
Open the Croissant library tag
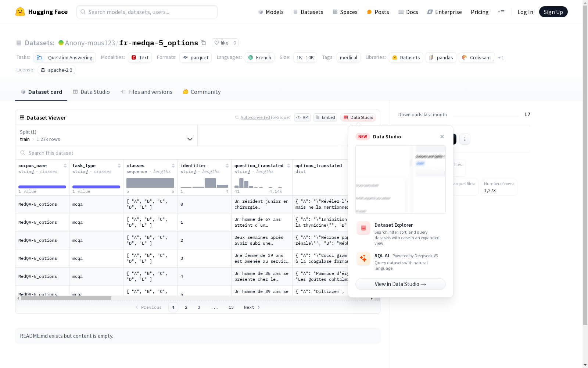tap(477, 57)
